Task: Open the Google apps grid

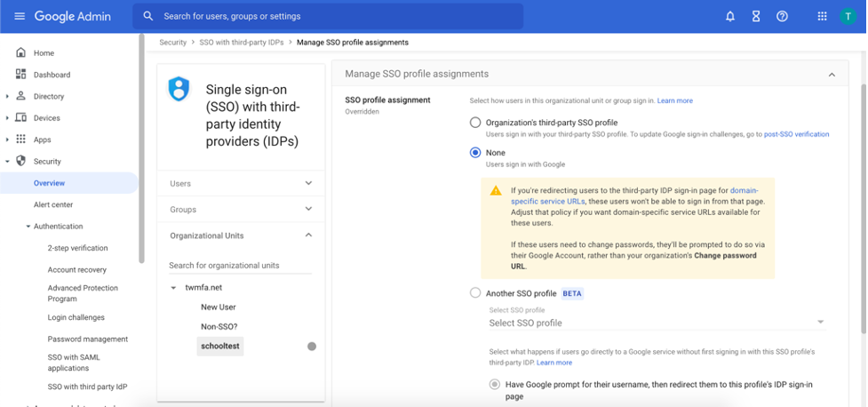Action: [x=822, y=16]
